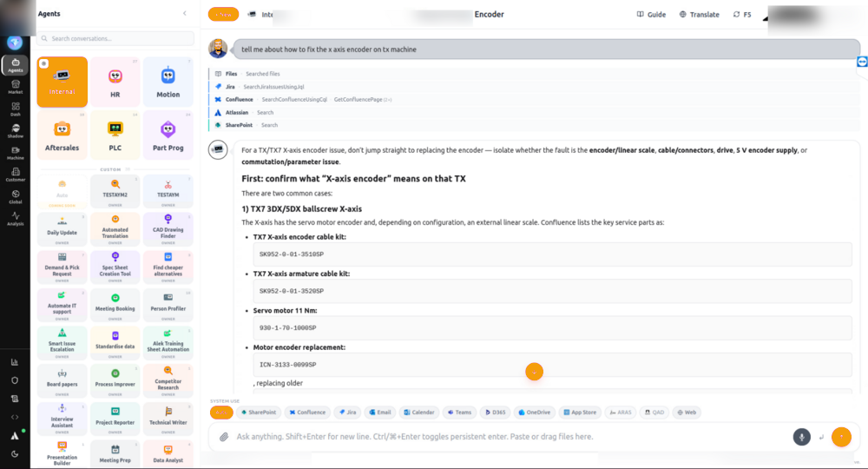The width and height of the screenshot is (868, 469).
Task: Open the Automated Translation agent
Action: pos(115,228)
